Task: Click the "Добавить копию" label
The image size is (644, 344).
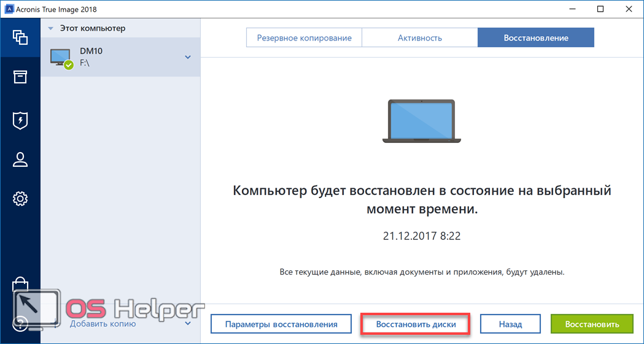Action: (103, 324)
